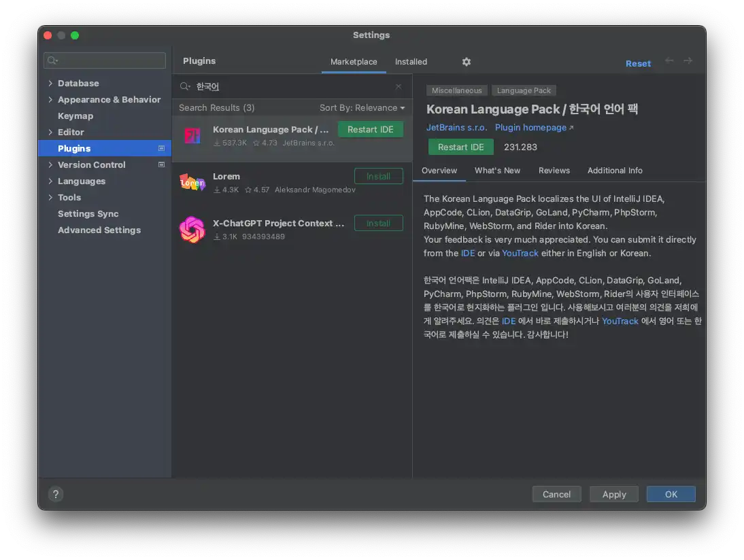
Task: Select the Lorem search result title
Action: (x=226, y=177)
